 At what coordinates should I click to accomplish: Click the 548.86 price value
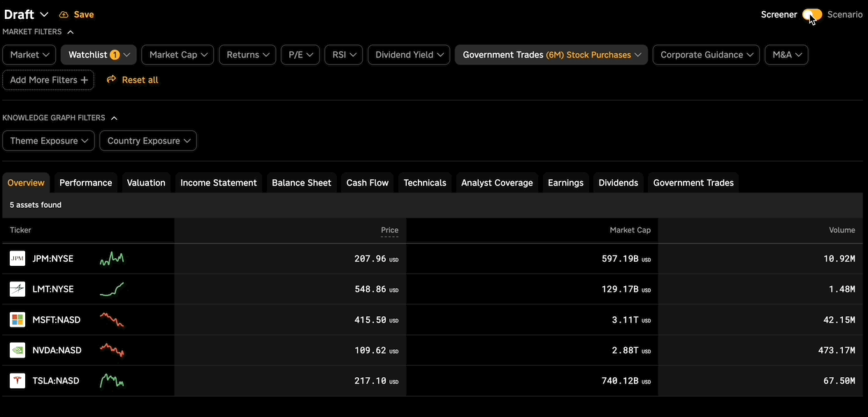370,289
